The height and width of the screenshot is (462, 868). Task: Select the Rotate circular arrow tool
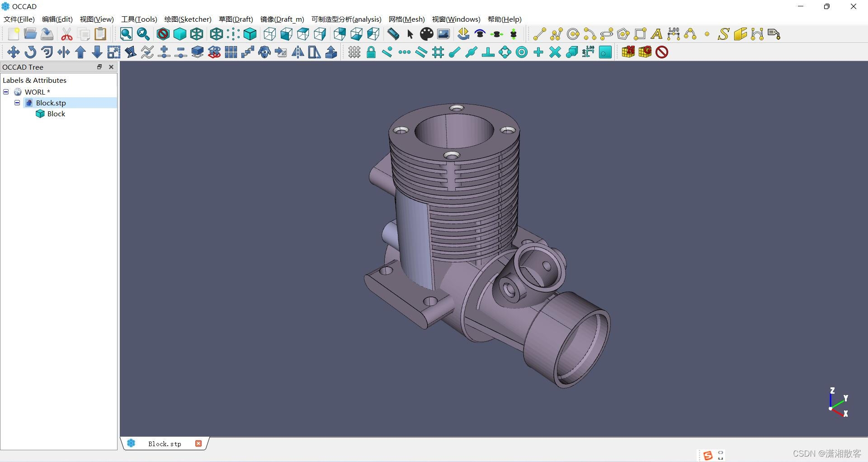[30, 52]
